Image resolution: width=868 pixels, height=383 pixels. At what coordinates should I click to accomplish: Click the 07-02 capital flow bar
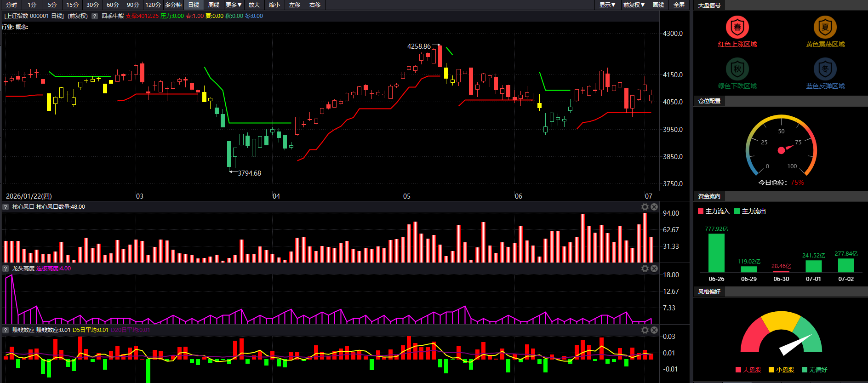[846, 266]
